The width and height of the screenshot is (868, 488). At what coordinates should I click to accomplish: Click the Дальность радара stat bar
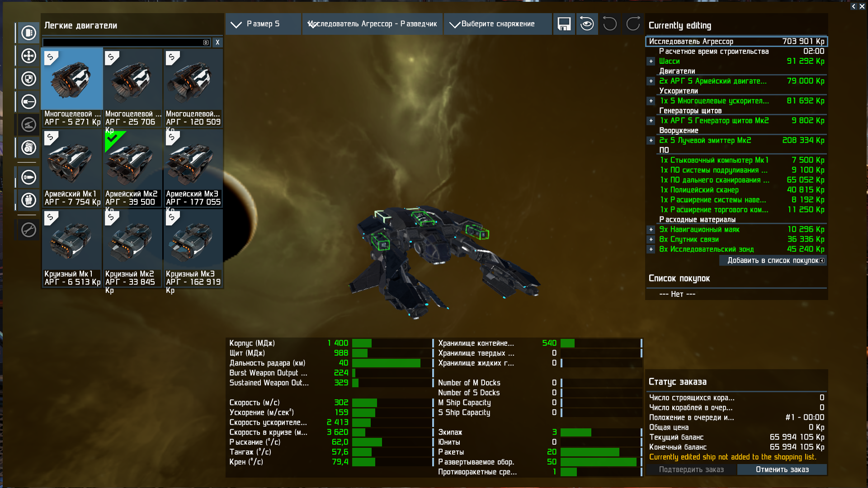point(392,363)
